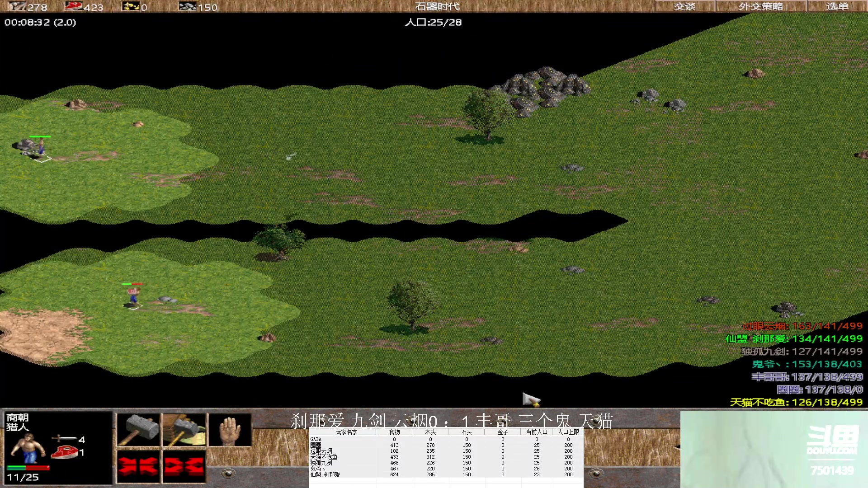868x488 pixels.
Task: Click the 独孤九剑 score line
Action: point(802,351)
